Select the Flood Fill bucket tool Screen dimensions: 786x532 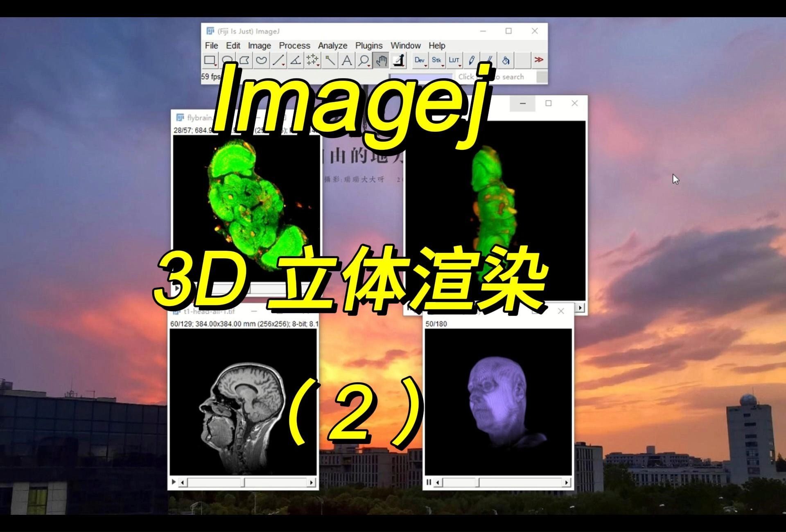[506, 61]
